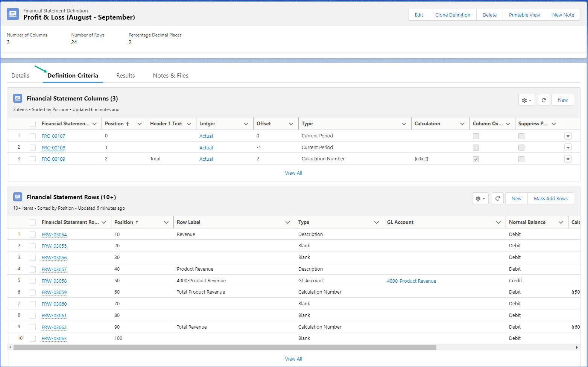Tick the checkbox next to FRW-03058
The width and height of the screenshot is (588, 367).
coord(33,281)
